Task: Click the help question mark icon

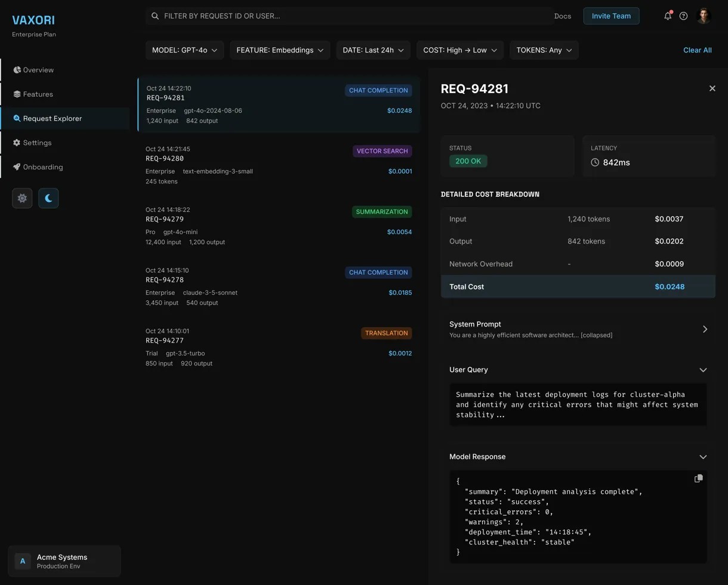Action: click(x=683, y=16)
